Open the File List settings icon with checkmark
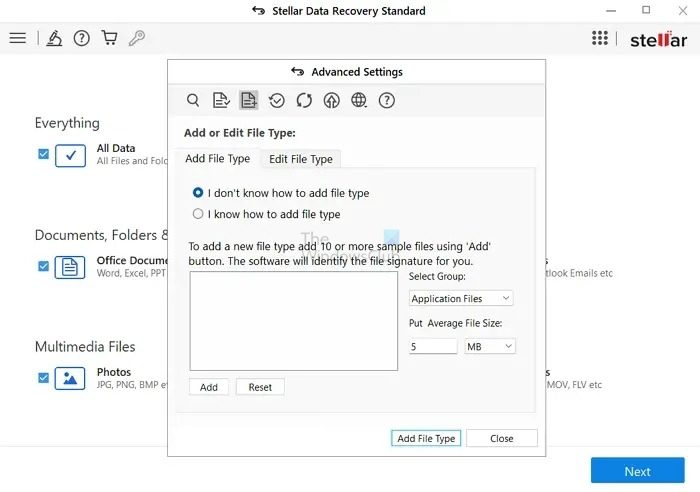This screenshot has width=700, height=492. (x=221, y=100)
